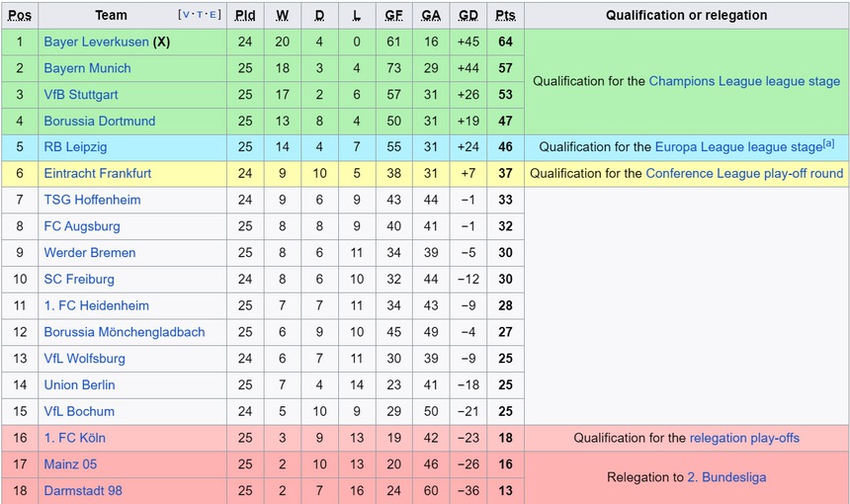Image resolution: width=850 pixels, height=504 pixels.
Task: Select Borussia Dortmund link
Action: point(100,121)
